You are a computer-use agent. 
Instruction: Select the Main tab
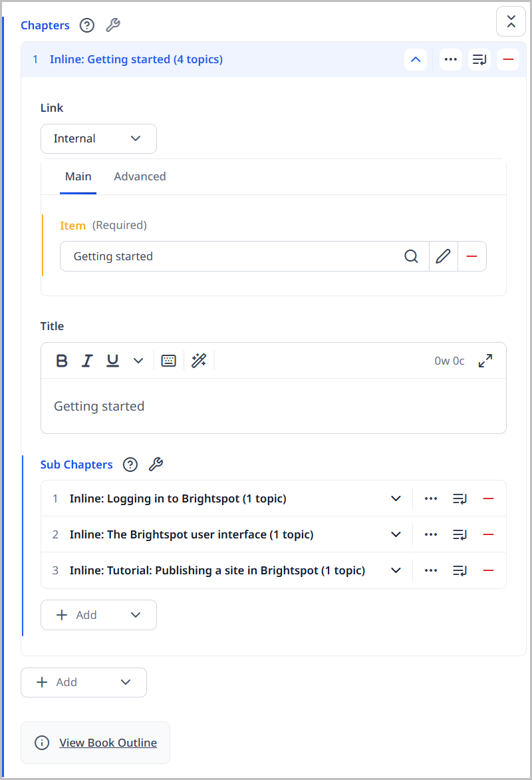(78, 176)
